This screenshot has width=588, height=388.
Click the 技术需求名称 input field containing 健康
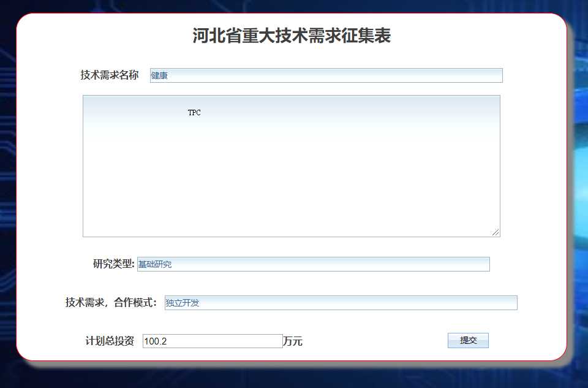[326, 75]
